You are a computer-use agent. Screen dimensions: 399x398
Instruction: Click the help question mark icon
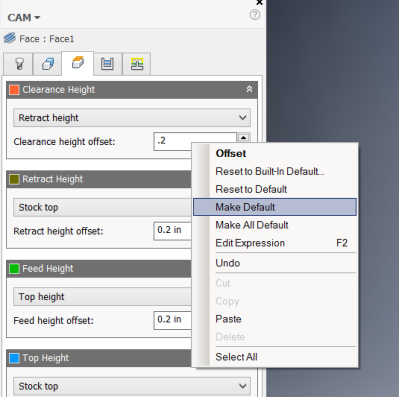click(255, 15)
